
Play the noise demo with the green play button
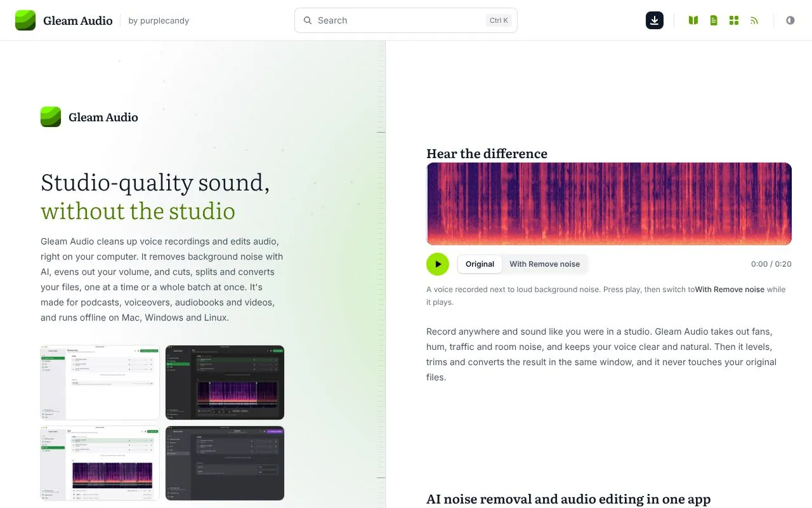tap(438, 264)
